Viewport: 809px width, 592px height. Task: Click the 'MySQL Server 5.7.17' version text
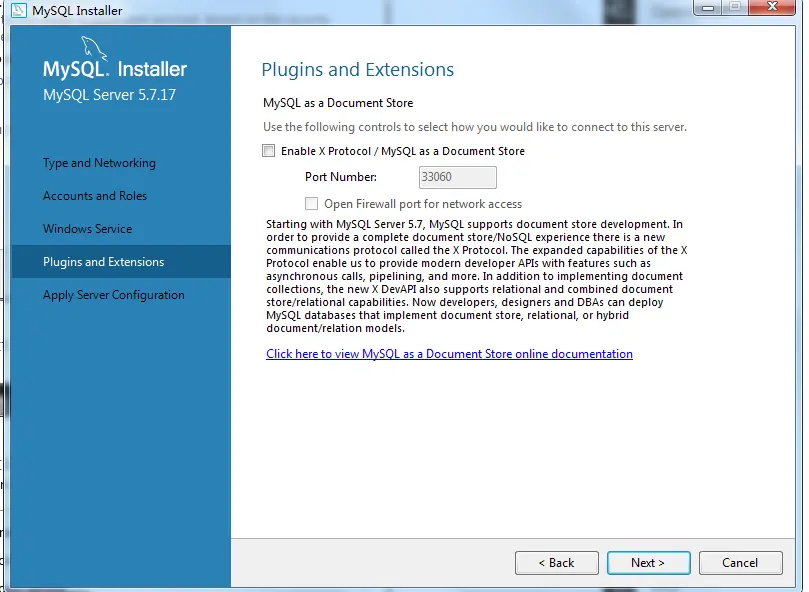(x=109, y=95)
